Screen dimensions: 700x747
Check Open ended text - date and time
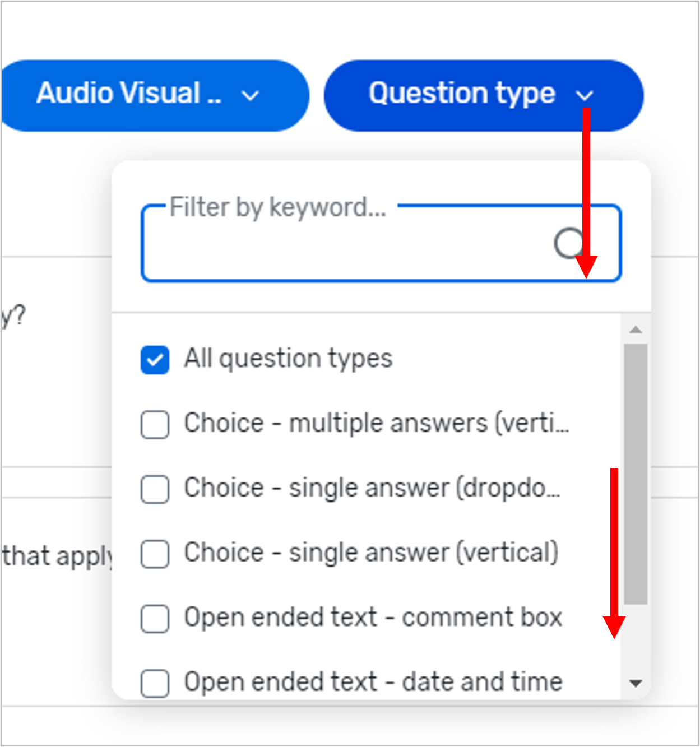point(154,683)
